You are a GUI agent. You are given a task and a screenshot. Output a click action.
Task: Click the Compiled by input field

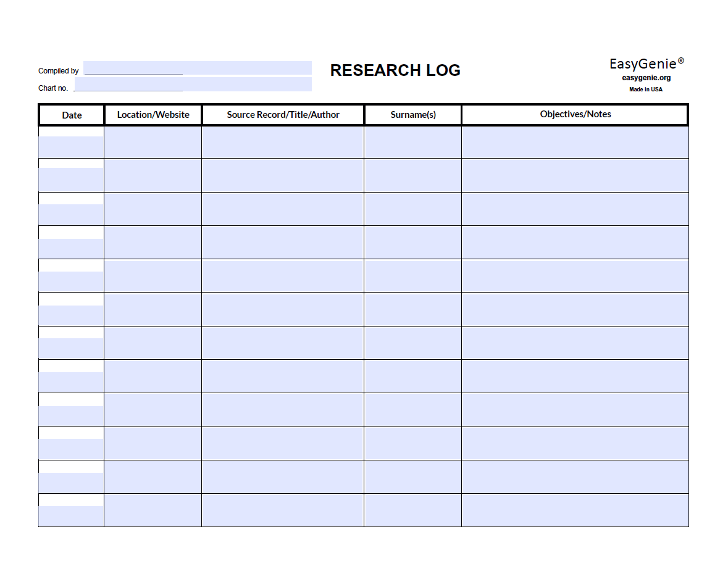197,68
